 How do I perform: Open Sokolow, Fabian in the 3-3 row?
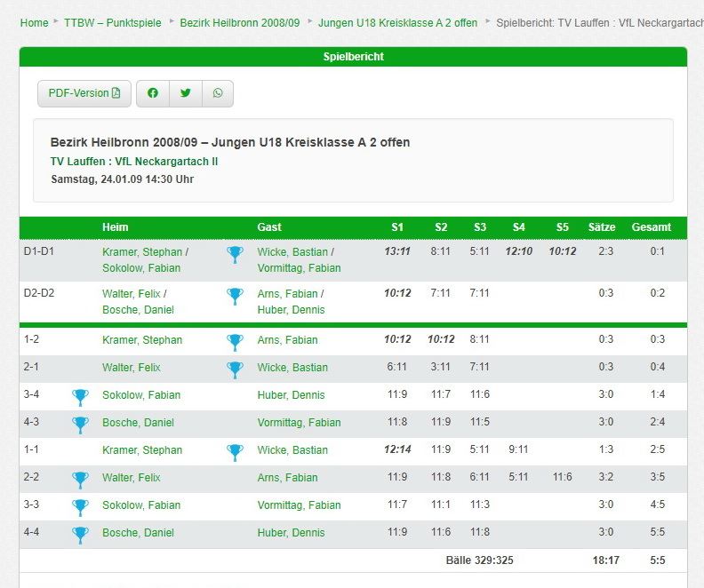pyautogui.click(x=141, y=505)
